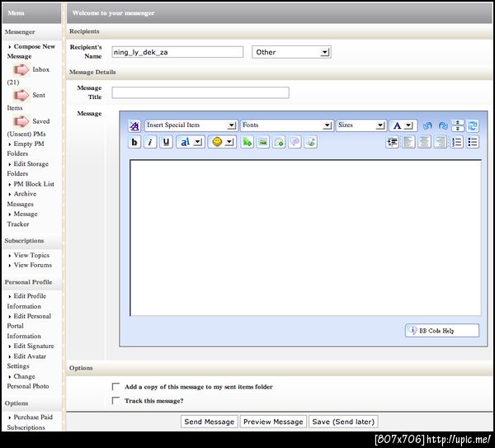
Task: Open the BB Code Help button
Action: tap(442, 331)
